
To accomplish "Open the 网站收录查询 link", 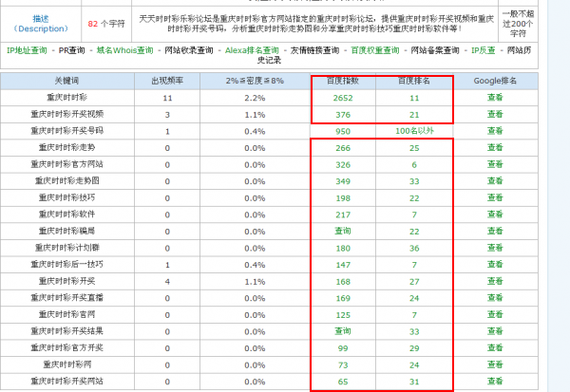I will pyautogui.click(x=189, y=50).
